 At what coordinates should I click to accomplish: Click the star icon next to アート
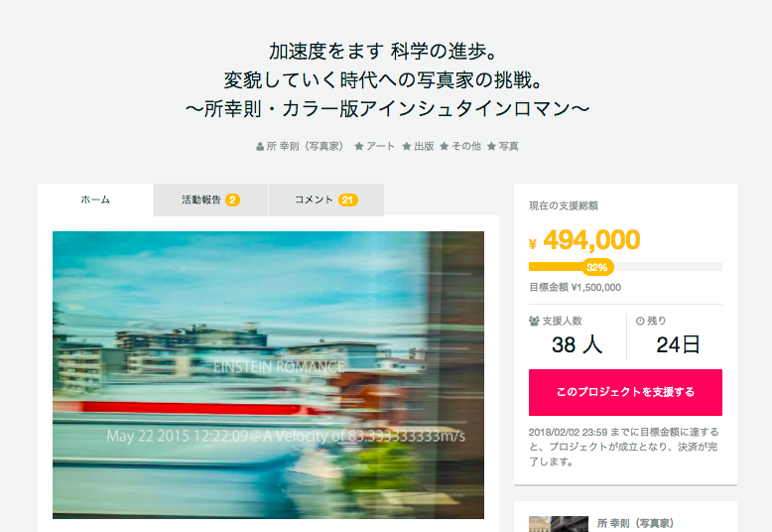click(359, 146)
